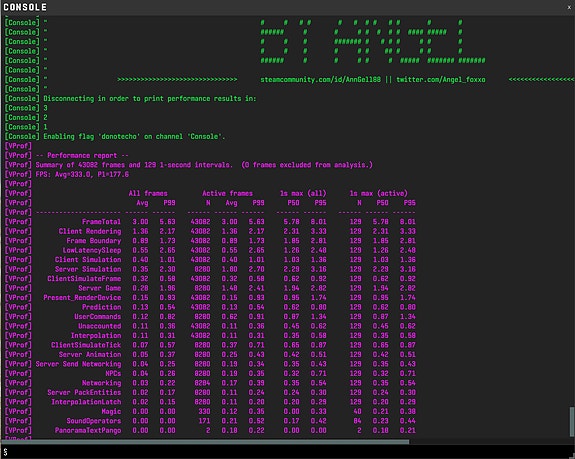Select the 'Server Simulation' row label

click(88, 269)
